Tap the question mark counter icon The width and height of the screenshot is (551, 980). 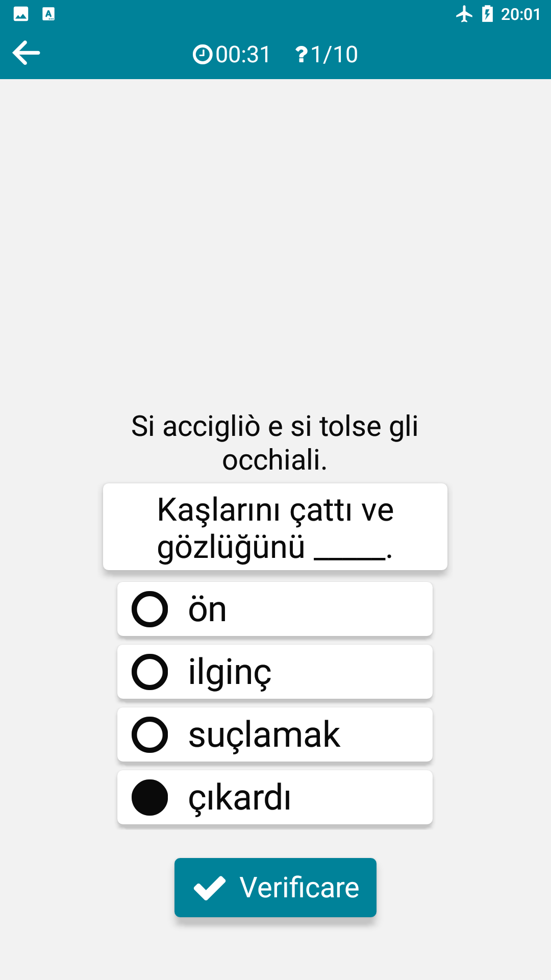point(302,54)
